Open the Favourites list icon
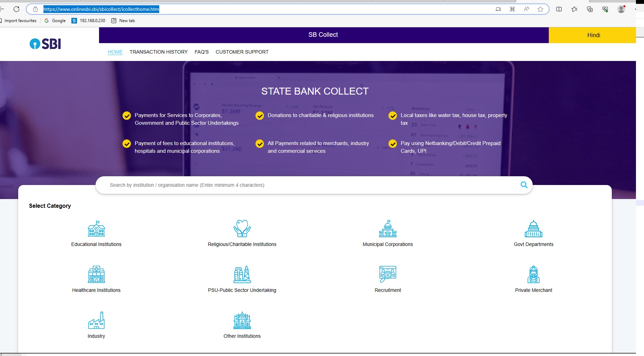The width and height of the screenshot is (644, 356). [x=574, y=9]
